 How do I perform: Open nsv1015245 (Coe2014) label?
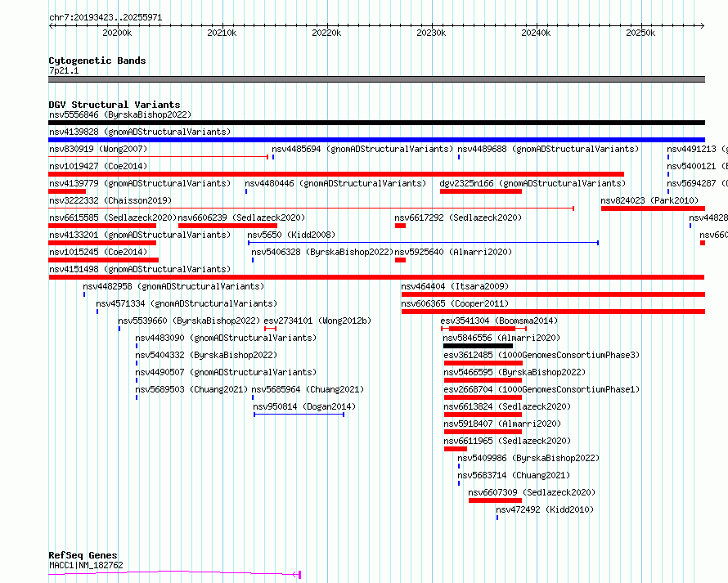[98, 252]
